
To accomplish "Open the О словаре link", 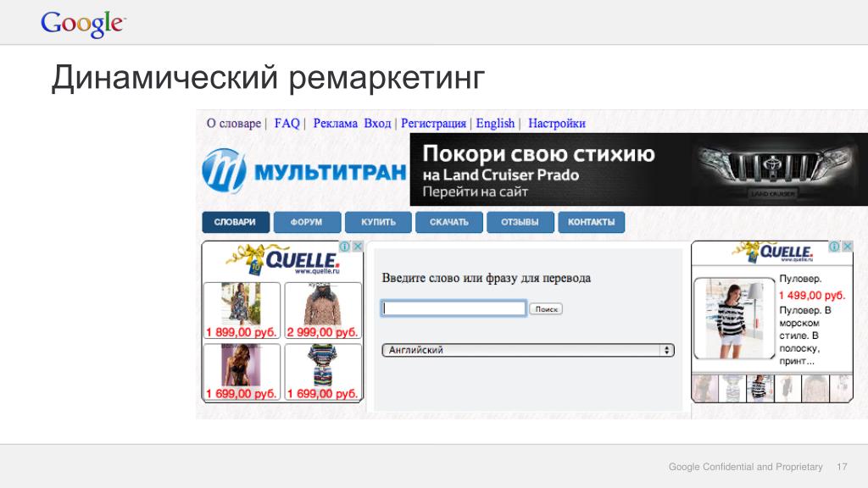I will point(234,124).
